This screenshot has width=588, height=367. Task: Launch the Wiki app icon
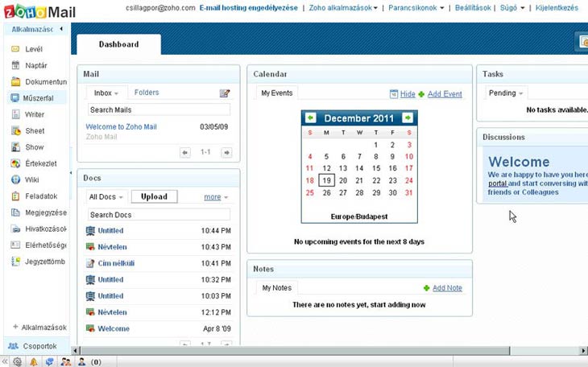15,180
